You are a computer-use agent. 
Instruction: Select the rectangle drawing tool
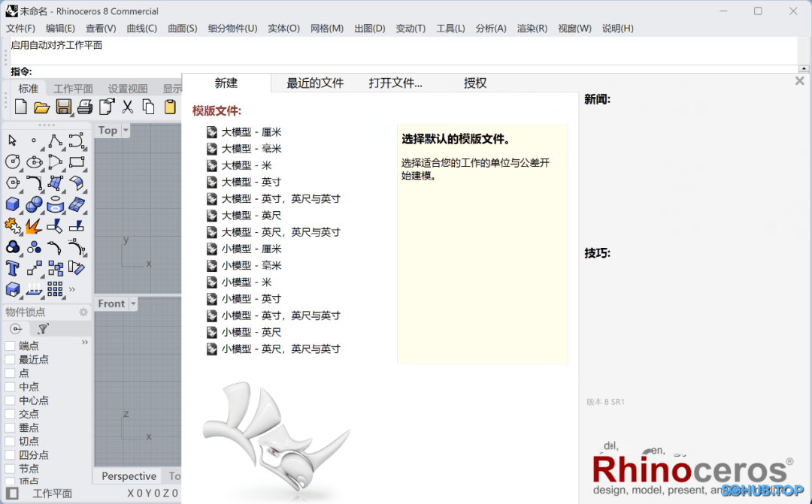(76, 162)
